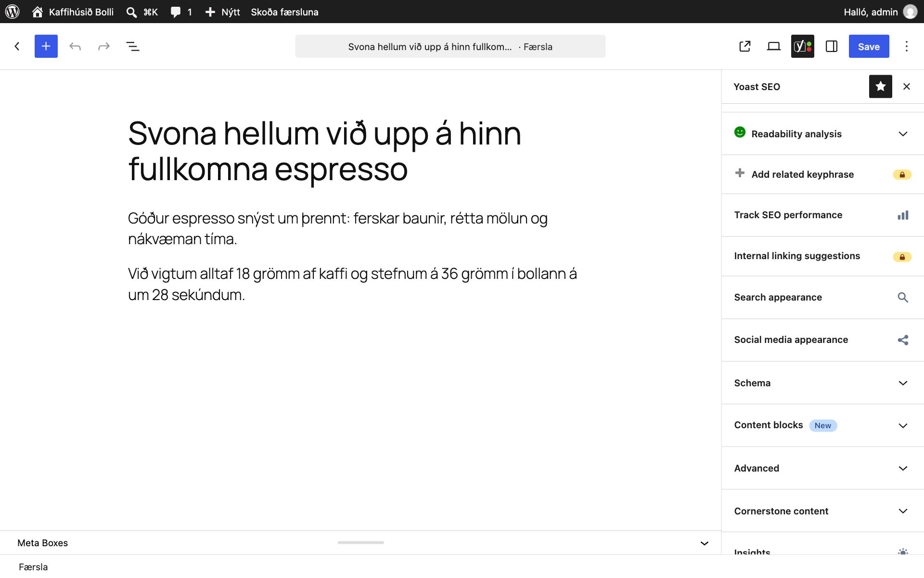Click the Meta Boxes resize handle bar
This screenshot has height=578, width=924.
click(361, 542)
